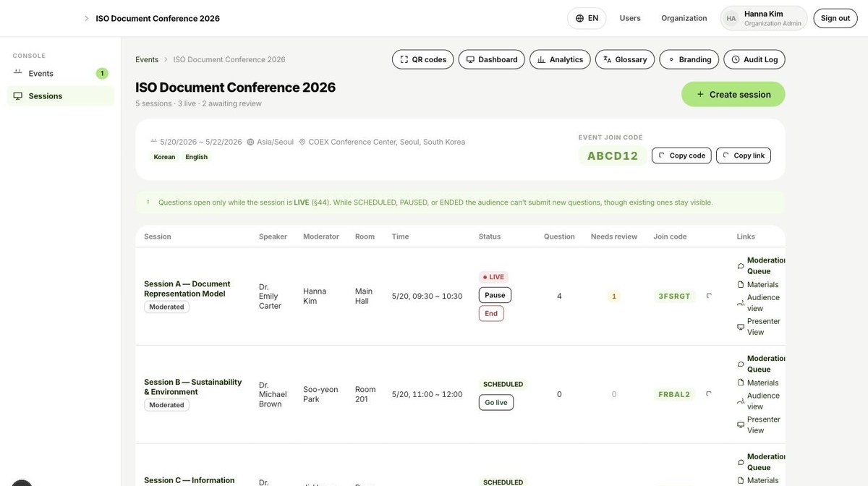Image resolution: width=868 pixels, height=486 pixels.
Task: Start Session B with Go live
Action: click(x=496, y=402)
